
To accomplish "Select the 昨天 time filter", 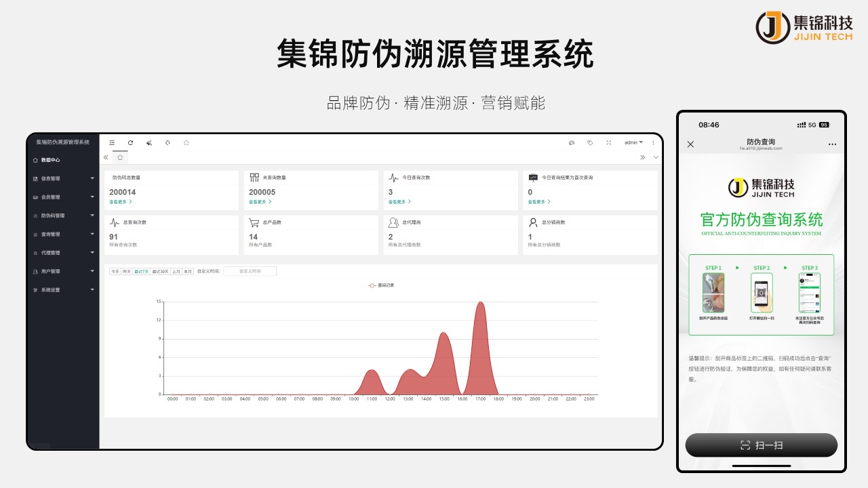I will 127,271.
